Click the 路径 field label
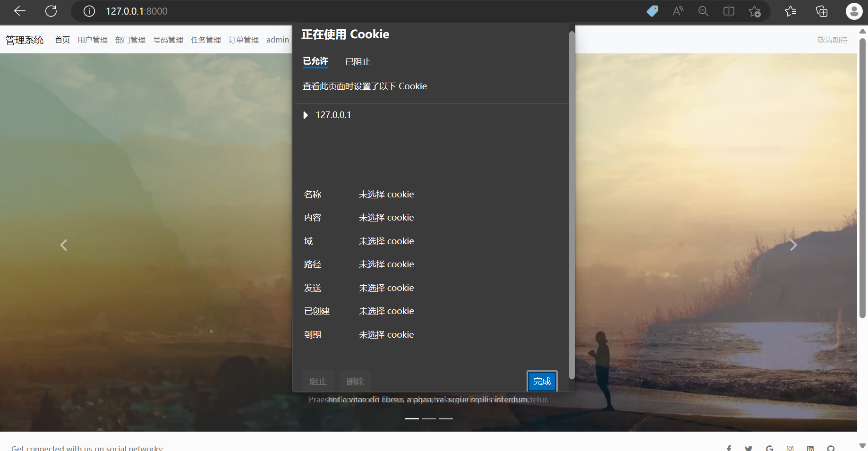Screen dimensions: 868x451 (313, 264)
